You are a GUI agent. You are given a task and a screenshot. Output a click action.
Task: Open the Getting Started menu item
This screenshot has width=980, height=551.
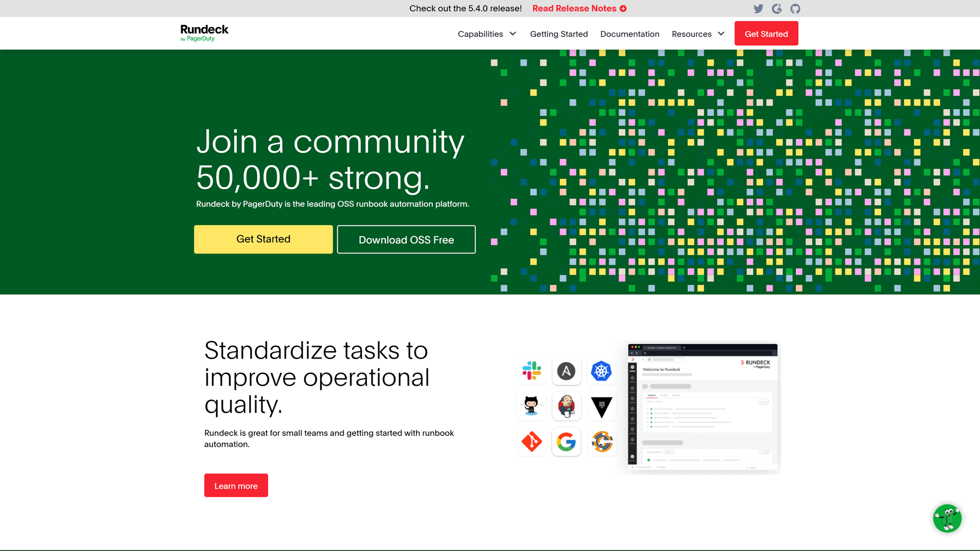point(558,34)
